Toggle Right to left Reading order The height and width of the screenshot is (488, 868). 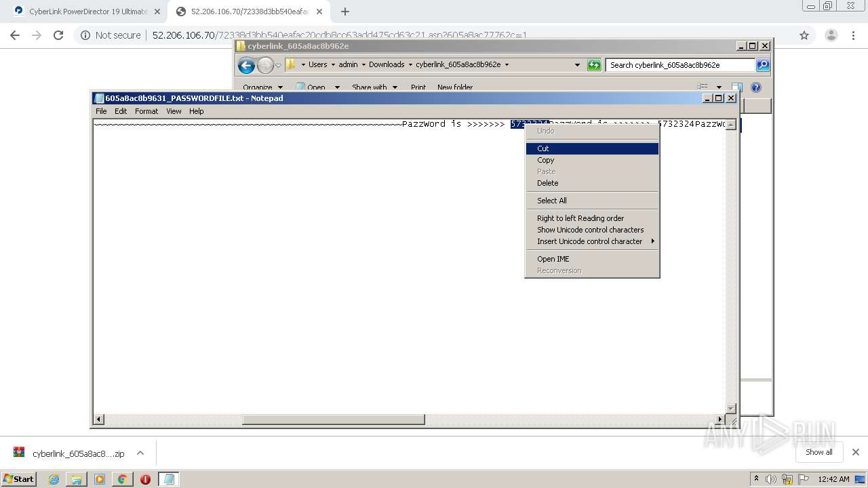coord(592,218)
